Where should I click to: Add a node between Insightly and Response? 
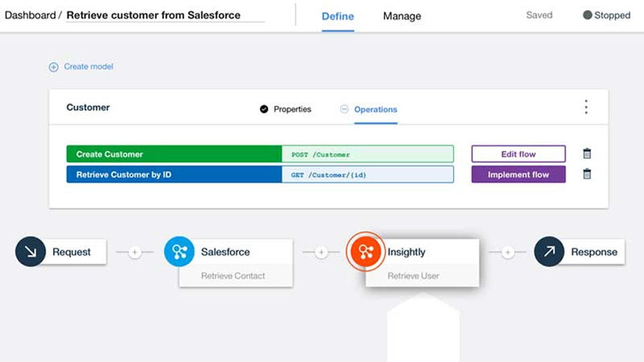point(508,252)
